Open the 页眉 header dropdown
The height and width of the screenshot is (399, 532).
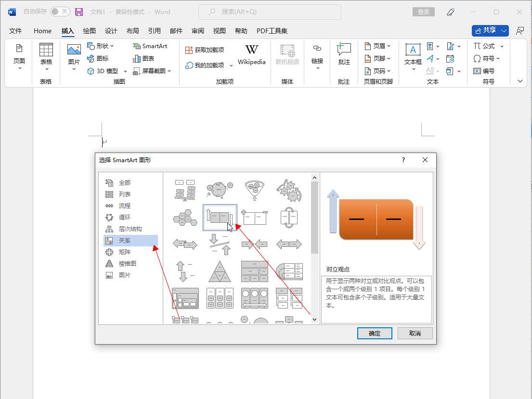click(x=378, y=46)
